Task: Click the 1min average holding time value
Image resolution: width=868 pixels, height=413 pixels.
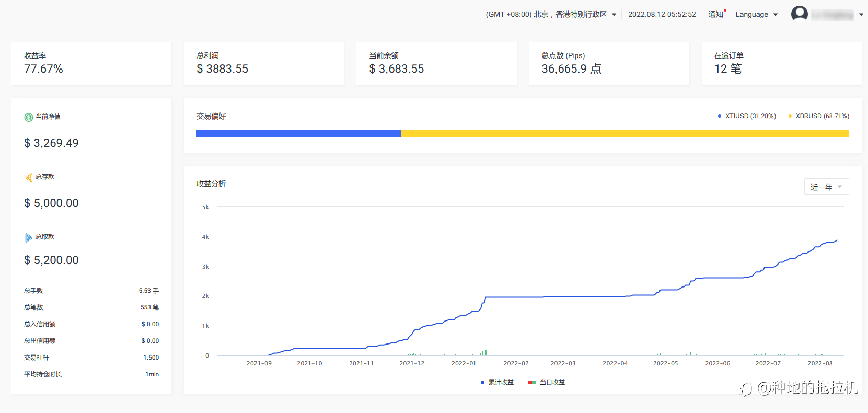Action: pos(152,374)
